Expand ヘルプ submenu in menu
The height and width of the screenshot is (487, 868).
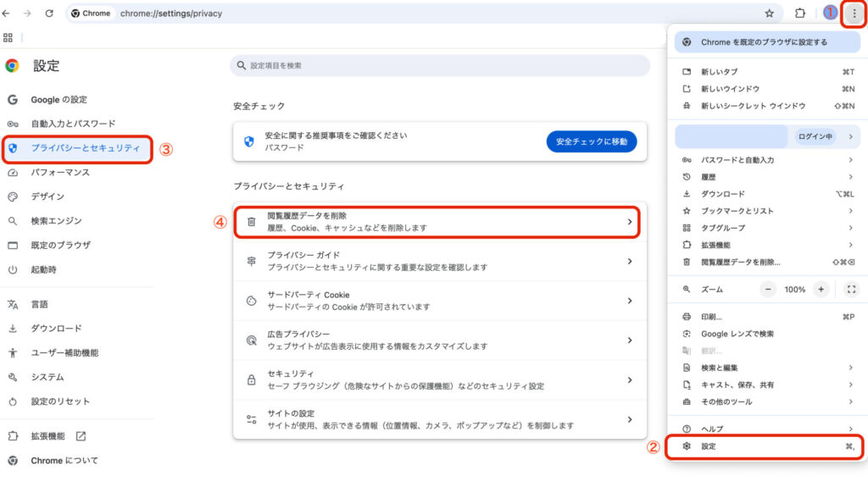tap(767, 429)
